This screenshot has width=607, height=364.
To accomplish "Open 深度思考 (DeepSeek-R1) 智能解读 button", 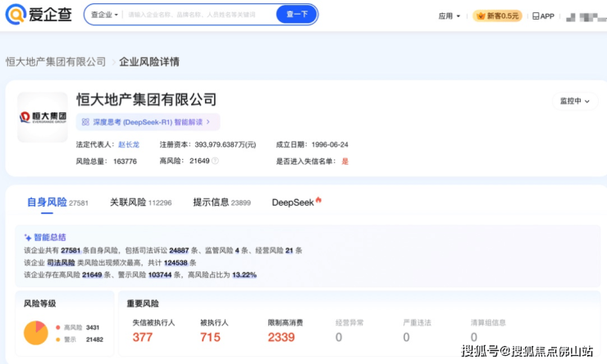I will point(148,122).
